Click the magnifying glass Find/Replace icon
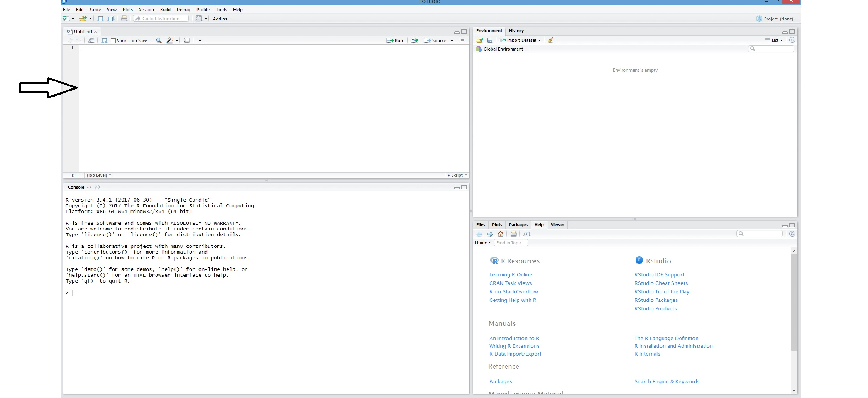 point(158,40)
